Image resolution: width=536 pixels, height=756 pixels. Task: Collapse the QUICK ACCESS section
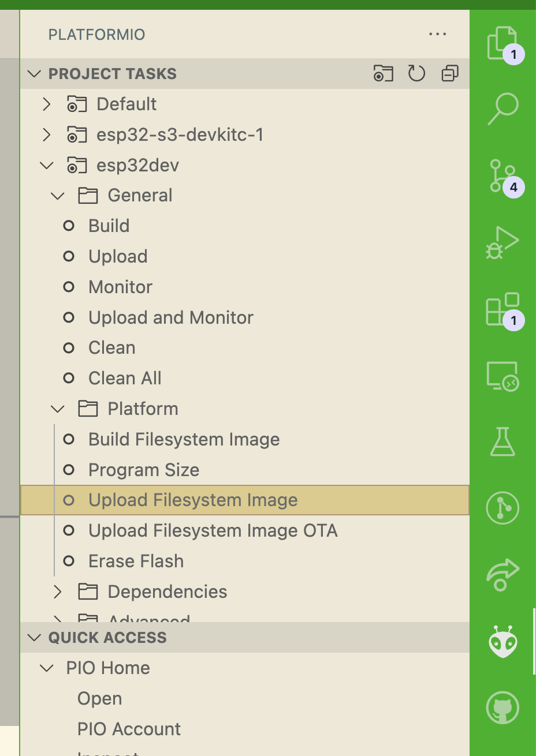(35, 638)
